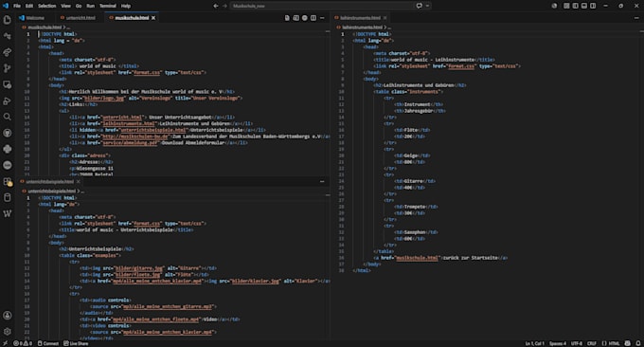Image resolution: width=644 pixels, height=347 pixels.
Task: Expand unterrichtsbeispiele.html breadcrumb path
Action: pyautogui.click(x=53, y=192)
